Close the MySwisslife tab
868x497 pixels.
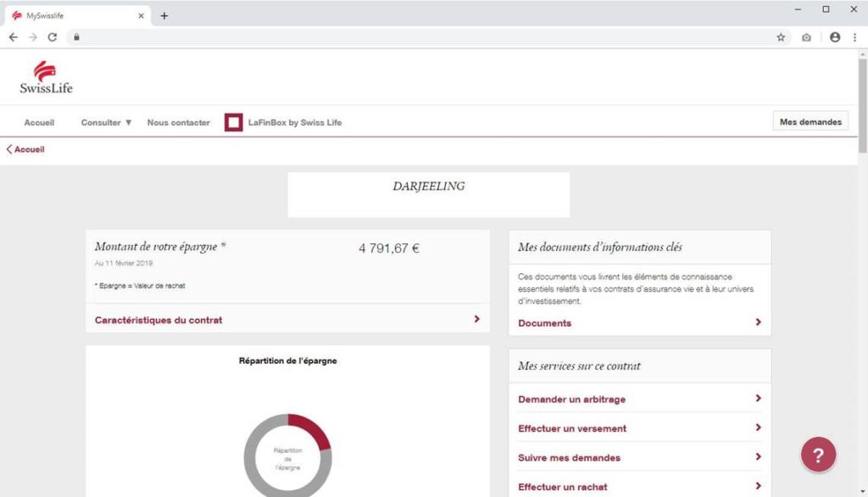[141, 15]
